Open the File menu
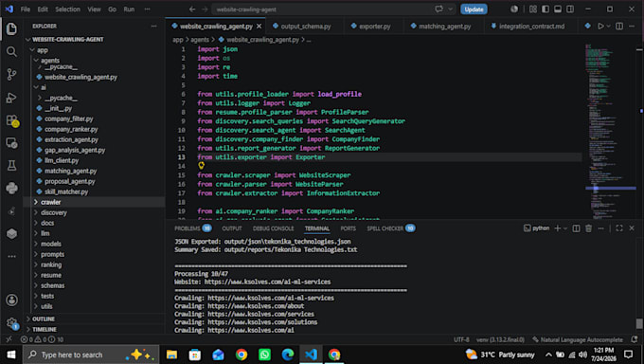This screenshot has width=644, height=364. (x=26, y=9)
